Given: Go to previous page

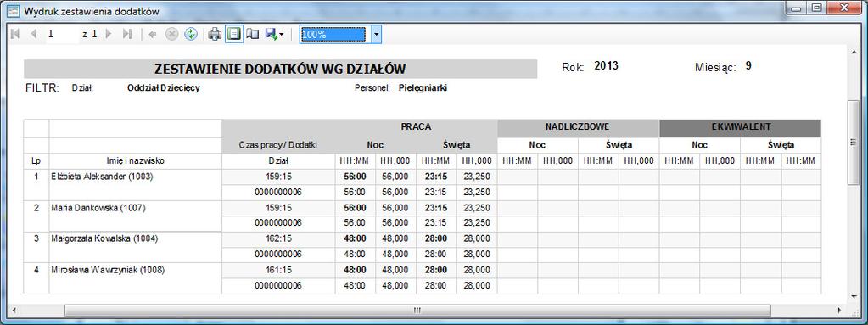Looking at the screenshot, I should 33,34.
